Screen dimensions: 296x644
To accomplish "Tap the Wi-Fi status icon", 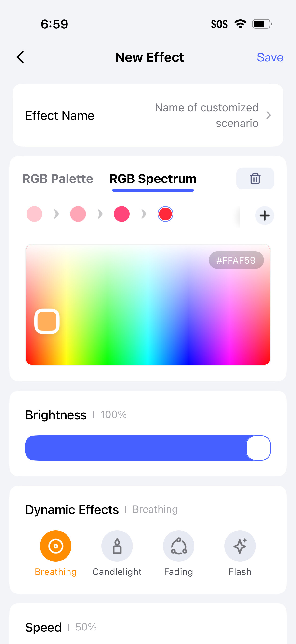I will point(240,24).
